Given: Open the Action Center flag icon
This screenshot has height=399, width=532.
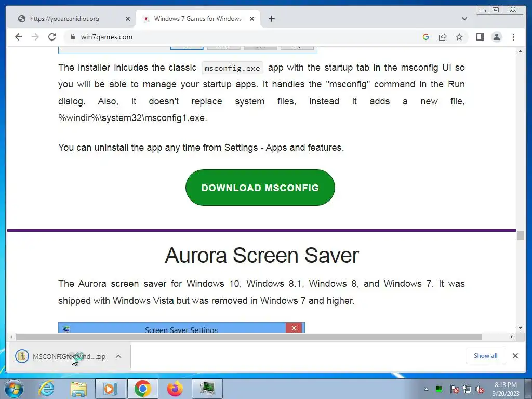Looking at the screenshot, I should pos(454,389).
